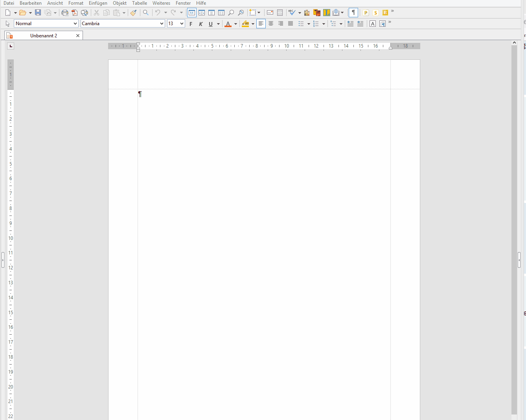
Task: Expand the Cambria font dropdown
Action: pos(162,24)
